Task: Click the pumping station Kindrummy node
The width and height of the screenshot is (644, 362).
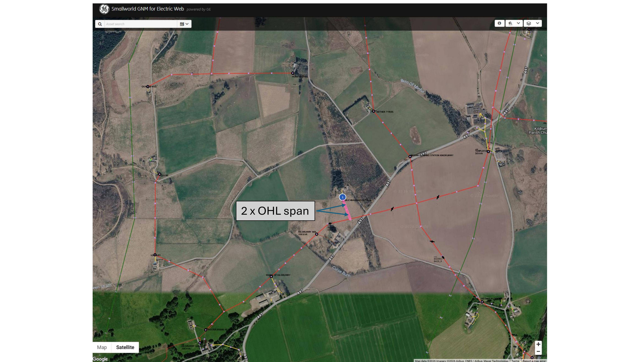Action: (410, 157)
